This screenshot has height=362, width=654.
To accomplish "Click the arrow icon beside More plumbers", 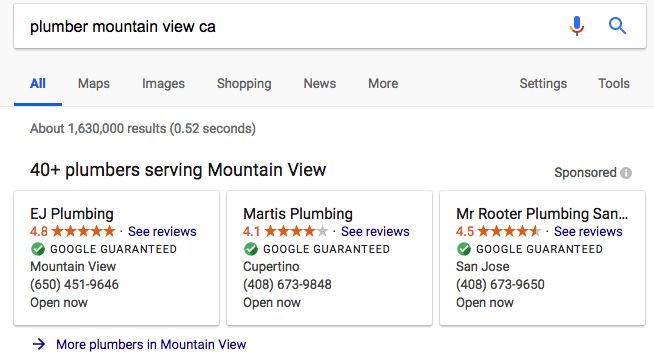I will (x=39, y=344).
